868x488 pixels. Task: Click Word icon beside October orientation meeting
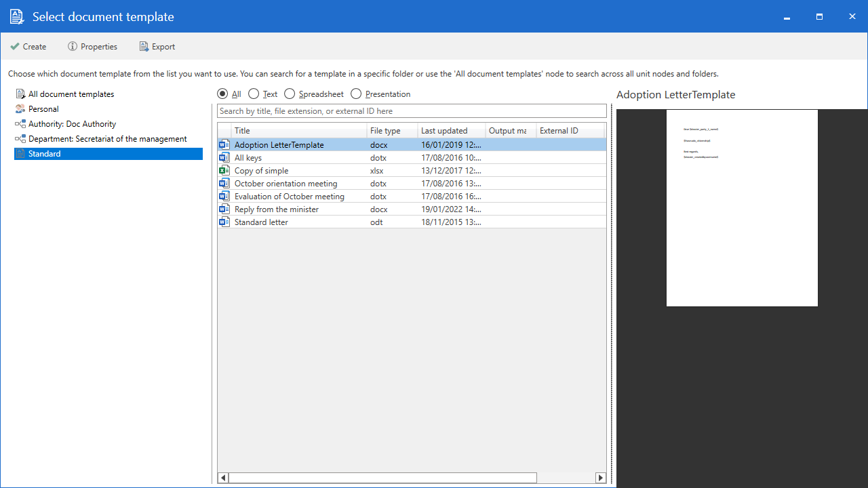224,184
